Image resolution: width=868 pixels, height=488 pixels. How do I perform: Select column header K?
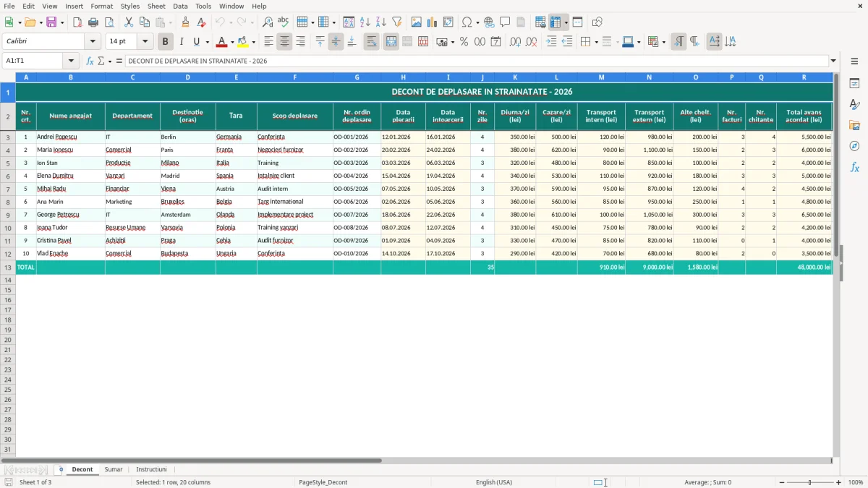point(515,77)
